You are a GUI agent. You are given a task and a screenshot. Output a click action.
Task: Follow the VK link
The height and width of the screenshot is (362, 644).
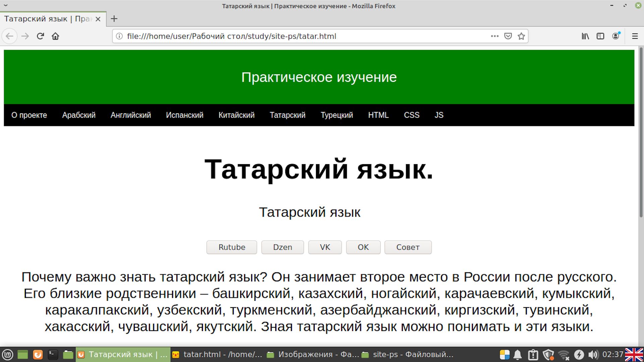[x=324, y=247]
